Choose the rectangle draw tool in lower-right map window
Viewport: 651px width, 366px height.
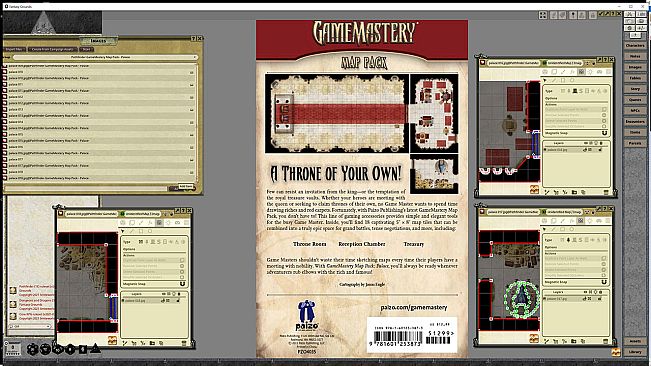coord(562,229)
